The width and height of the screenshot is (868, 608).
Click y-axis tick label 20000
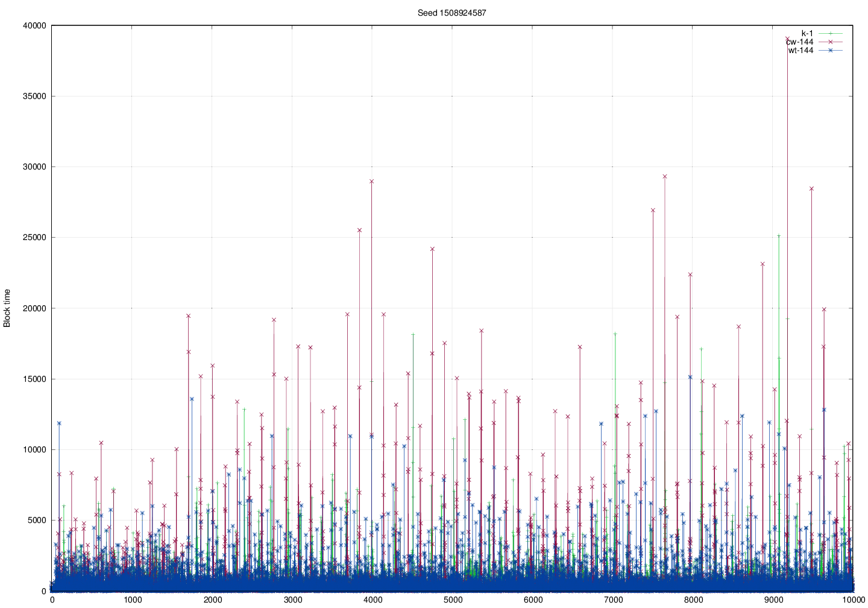[x=34, y=308]
